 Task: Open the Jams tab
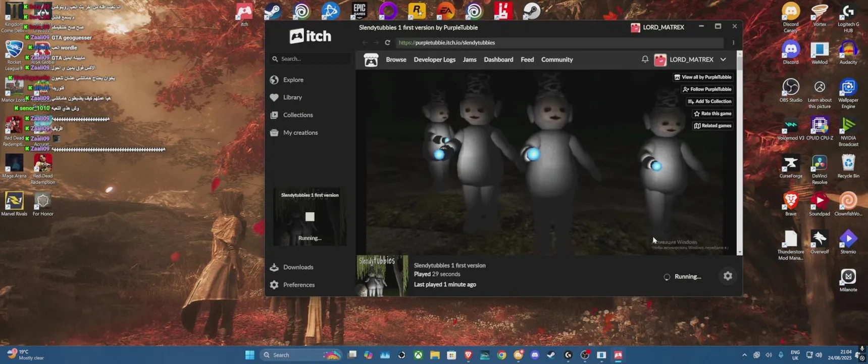(x=470, y=60)
